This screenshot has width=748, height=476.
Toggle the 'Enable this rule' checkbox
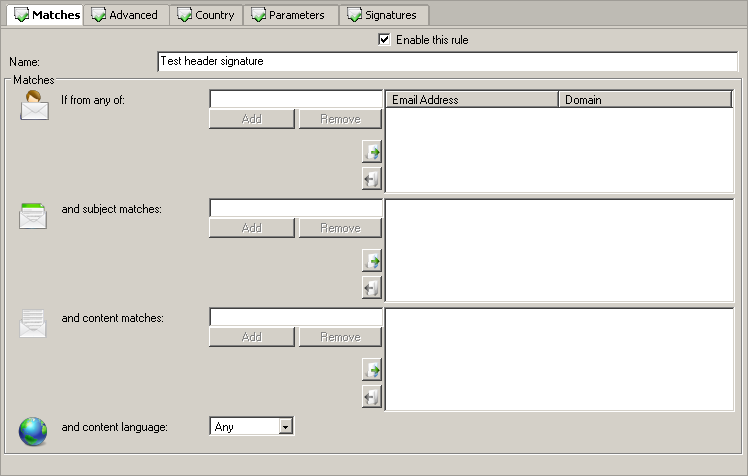pos(384,40)
